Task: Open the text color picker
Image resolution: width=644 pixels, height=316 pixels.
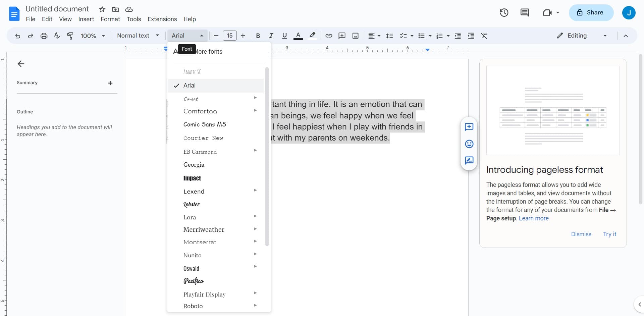Action: (298, 36)
